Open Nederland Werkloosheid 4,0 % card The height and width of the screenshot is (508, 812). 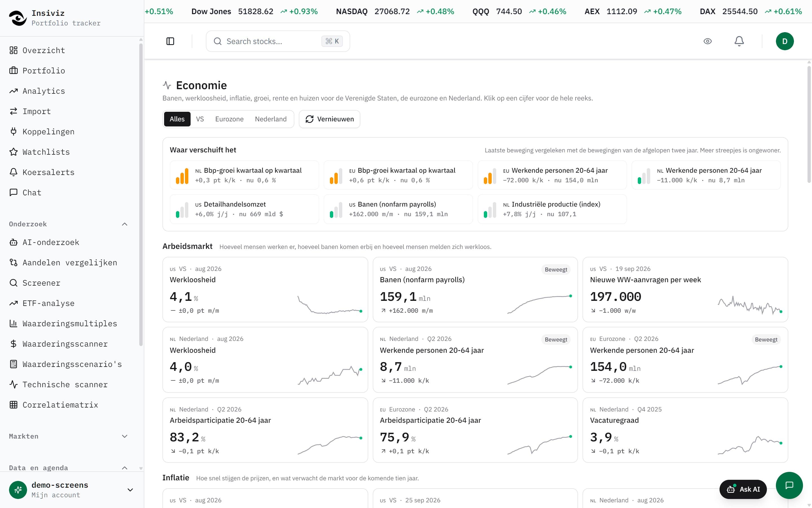coord(265,360)
